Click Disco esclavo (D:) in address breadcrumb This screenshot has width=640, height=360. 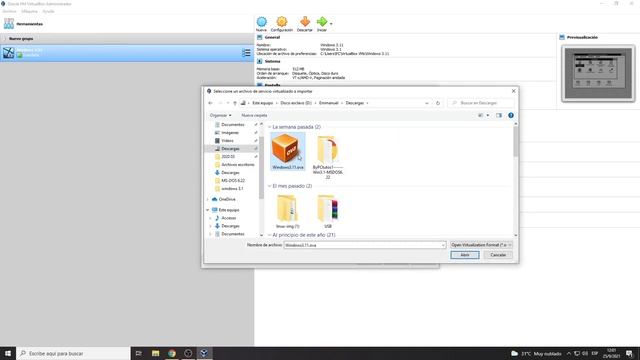pos(296,103)
